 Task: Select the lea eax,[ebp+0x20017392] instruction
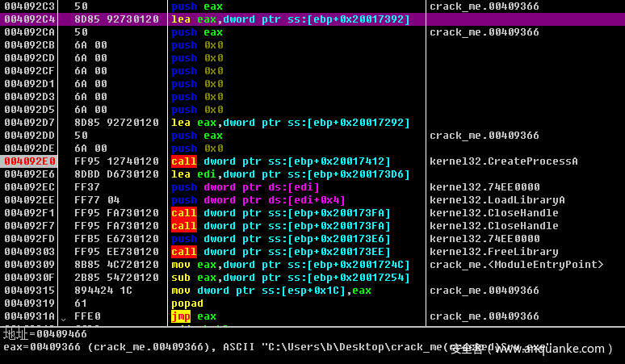291,19
